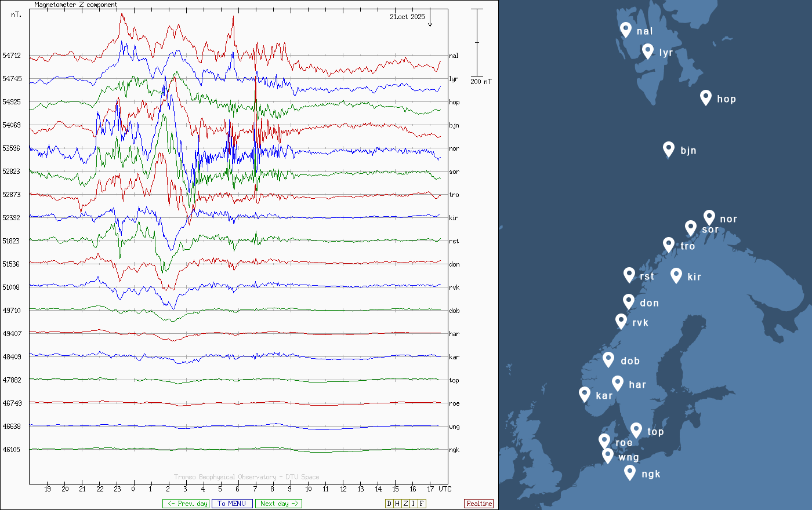Image resolution: width=812 pixels, height=510 pixels.
Task: Click the nal station map pin
Action: point(625,29)
